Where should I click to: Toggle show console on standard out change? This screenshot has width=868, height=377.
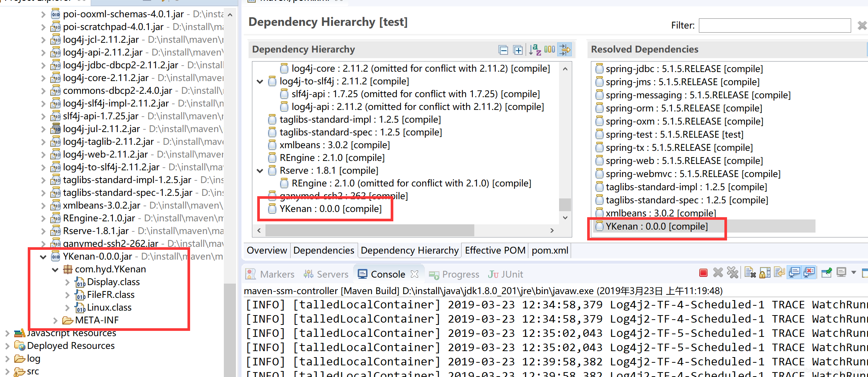point(795,272)
